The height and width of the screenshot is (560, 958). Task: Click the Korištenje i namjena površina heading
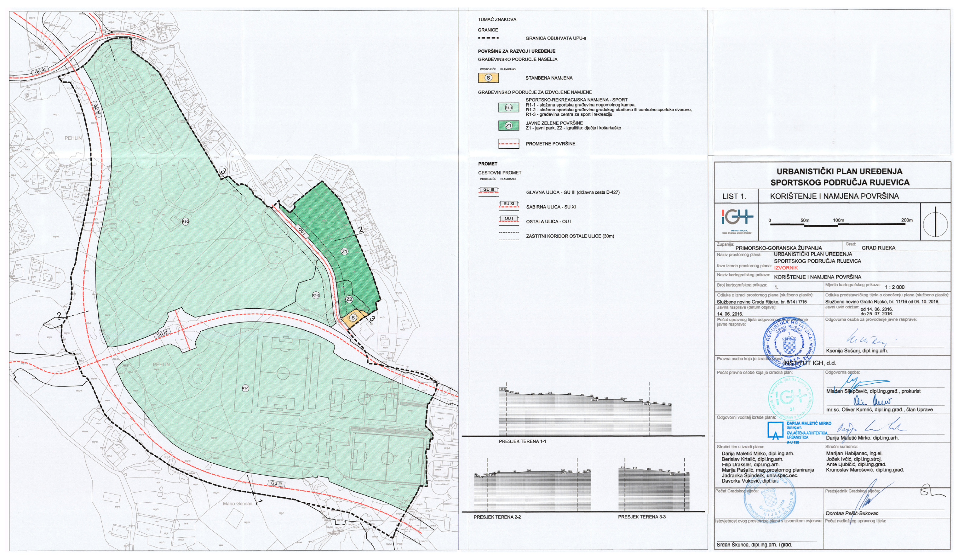(x=835, y=196)
